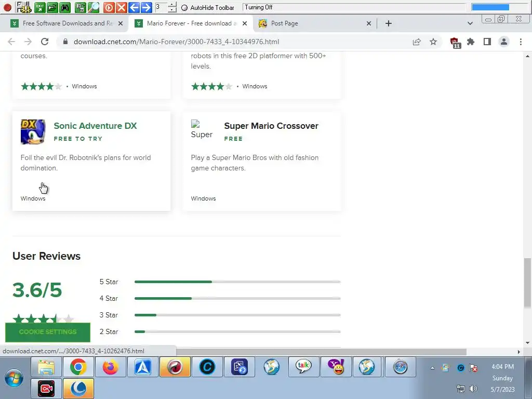The width and height of the screenshot is (532, 399).
Task: Click FREE TO TRY label under Sonic
Action: (x=78, y=139)
